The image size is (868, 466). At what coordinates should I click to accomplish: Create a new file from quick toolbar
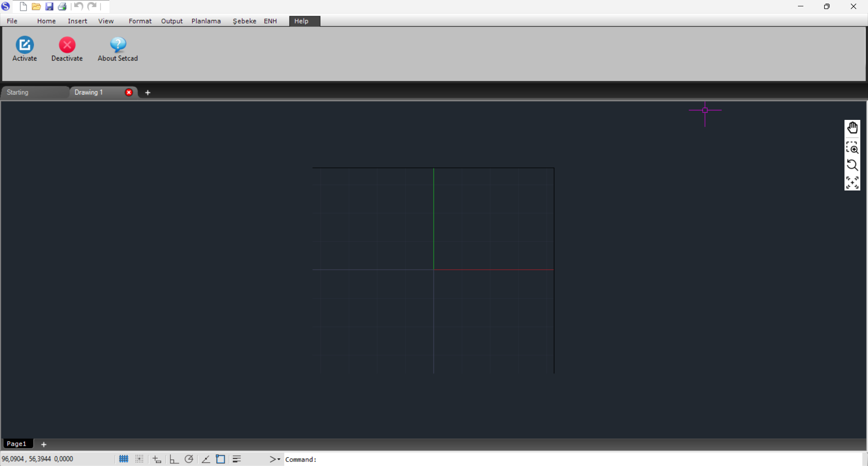tap(23, 6)
